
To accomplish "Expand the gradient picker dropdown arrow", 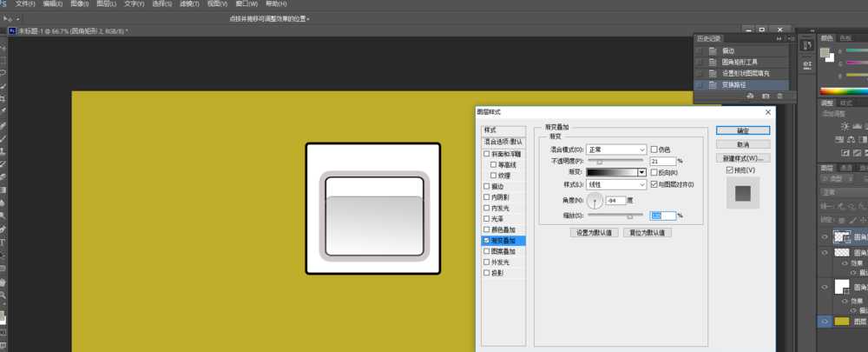I will point(642,172).
